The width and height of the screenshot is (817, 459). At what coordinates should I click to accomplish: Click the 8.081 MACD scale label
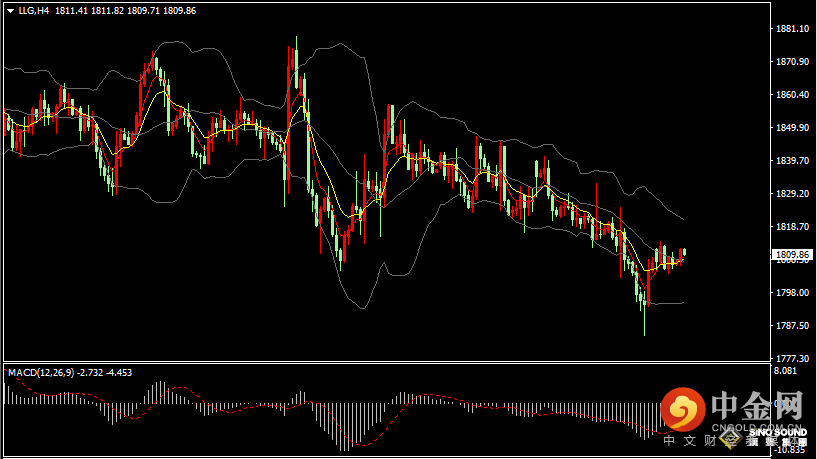click(x=785, y=370)
